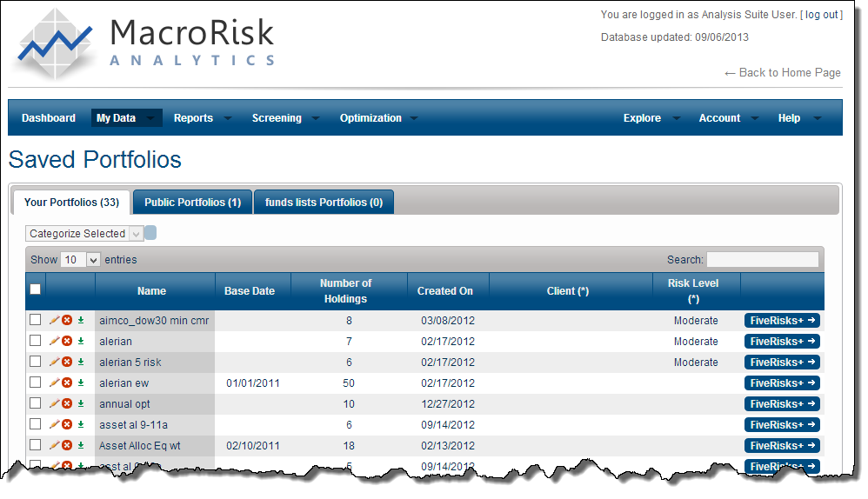Open FiveRisks+ for Asset Alloc Eq wt

(782, 445)
